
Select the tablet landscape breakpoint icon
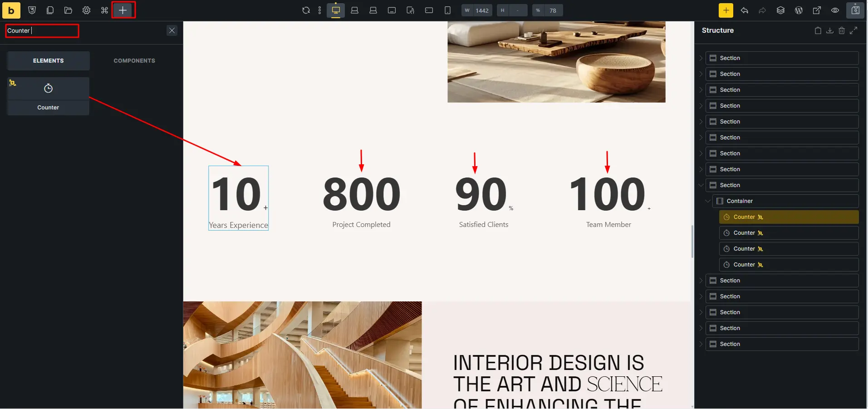tap(392, 10)
